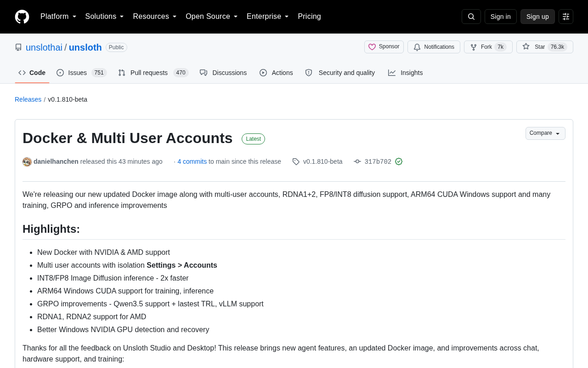The width and height of the screenshot is (588, 368).
Task: Click the Pull requests icon
Action: coord(122,73)
